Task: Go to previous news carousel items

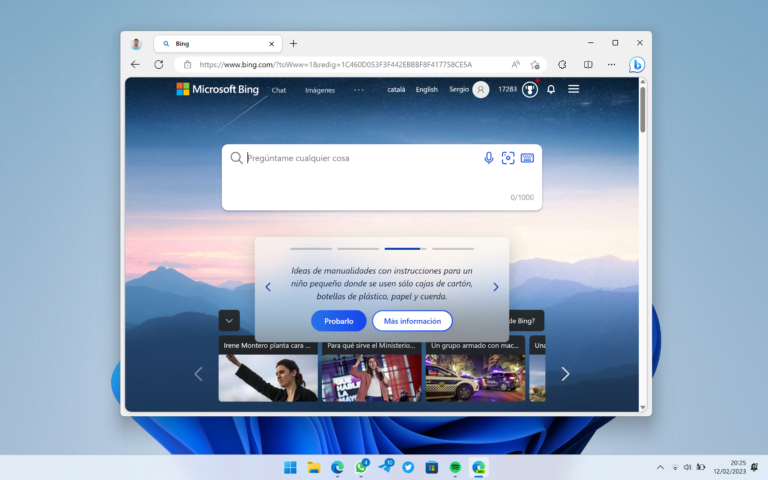Action: pyautogui.click(x=198, y=374)
